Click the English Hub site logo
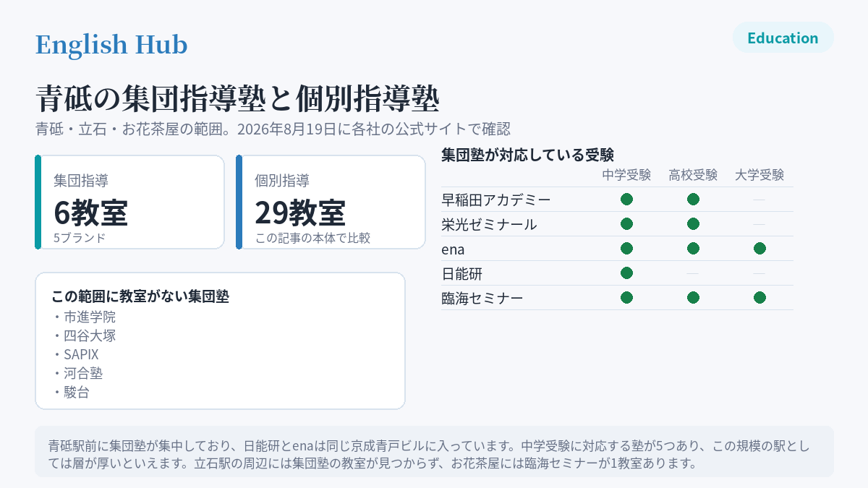This screenshot has height=488, width=868. coord(111,45)
